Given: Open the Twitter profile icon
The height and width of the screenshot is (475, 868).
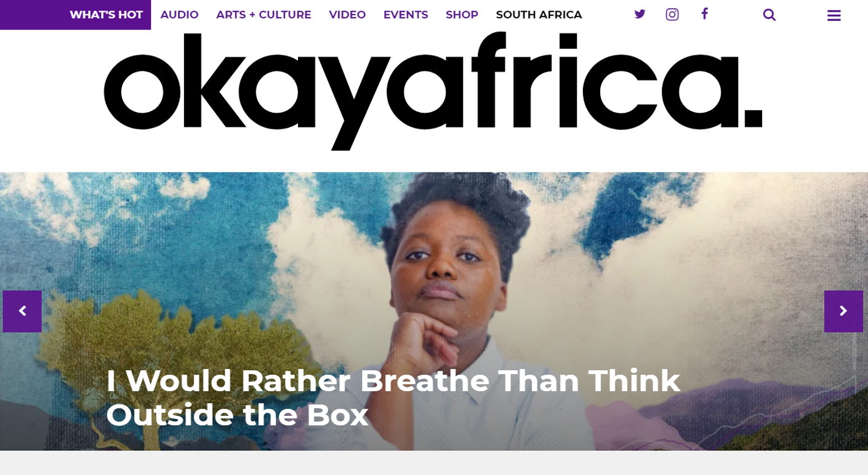Looking at the screenshot, I should (x=640, y=14).
